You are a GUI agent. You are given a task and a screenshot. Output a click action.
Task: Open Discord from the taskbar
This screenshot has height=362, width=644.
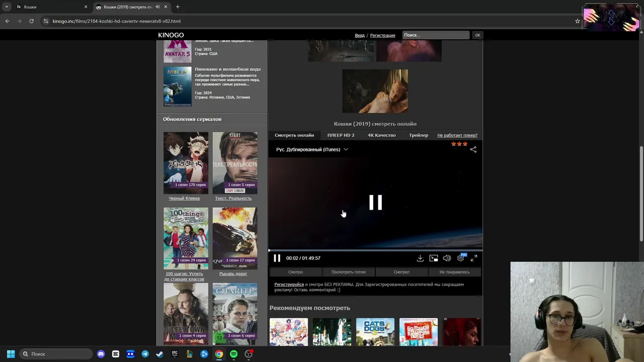click(101, 354)
